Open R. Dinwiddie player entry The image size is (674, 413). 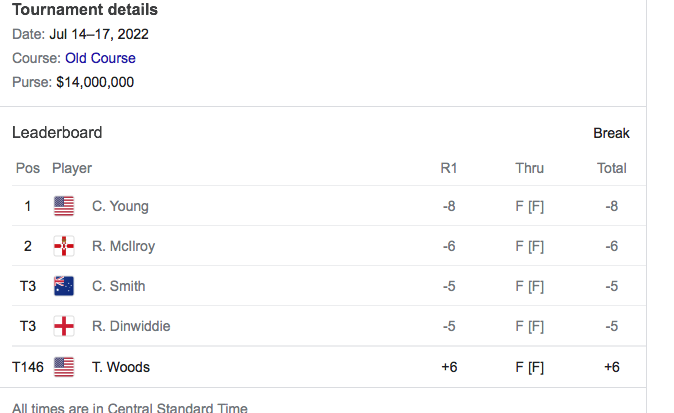(x=131, y=326)
